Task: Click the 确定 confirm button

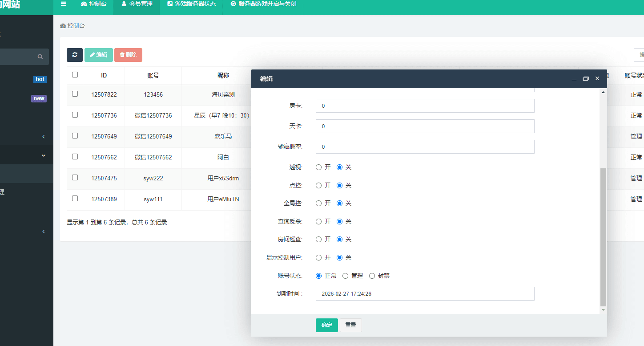Action: (327, 325)
